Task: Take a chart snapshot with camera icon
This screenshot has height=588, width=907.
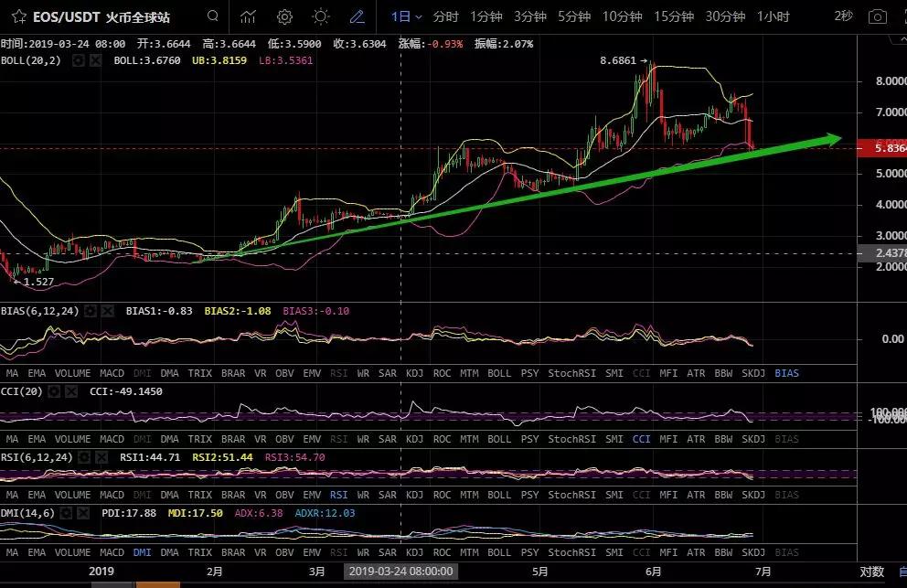Action: click(878, 16)
